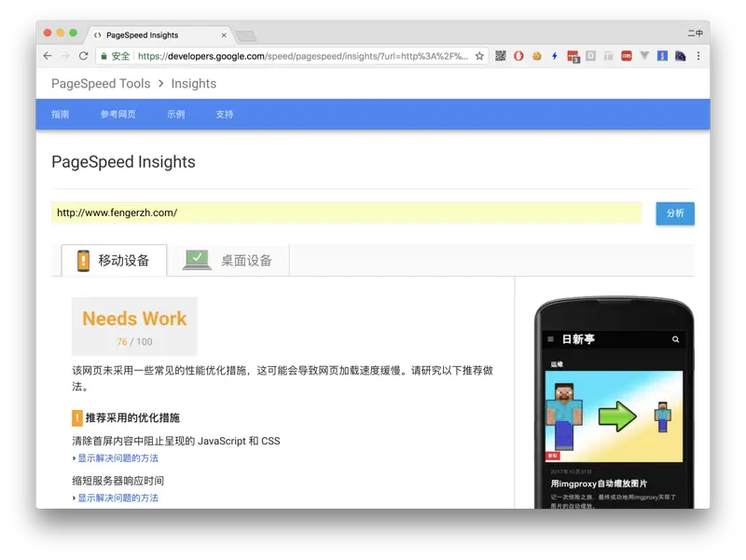The height and width of the screenshot is (560, 746).
Task: Click the 用imgproxy自动缩放图片 headline in preview
Action: click(x=599, y=484)
